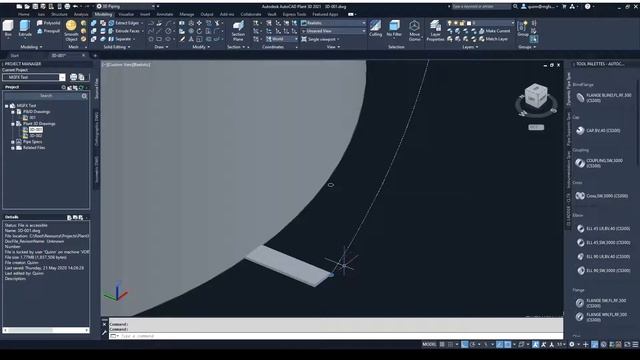Select the FLANGE SW FL RF 300 palette tool
Image resolution: width=640 pixels, height=360 pixels.
point(601,303)
